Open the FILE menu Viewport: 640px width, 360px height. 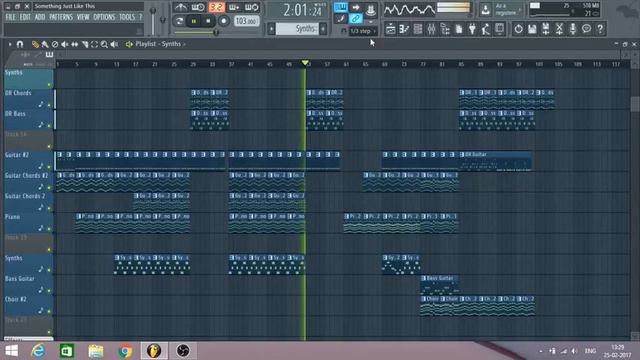tap(11, 17)
